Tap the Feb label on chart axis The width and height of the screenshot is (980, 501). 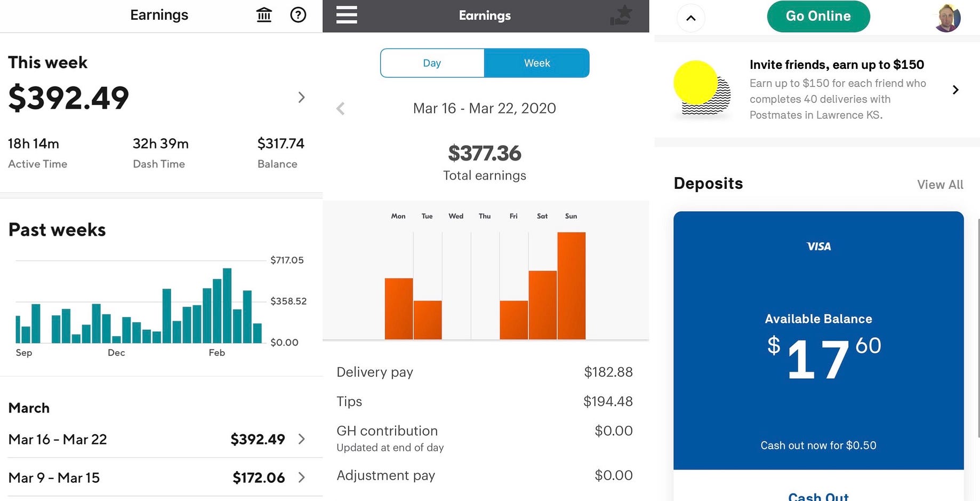pos(216,353)
